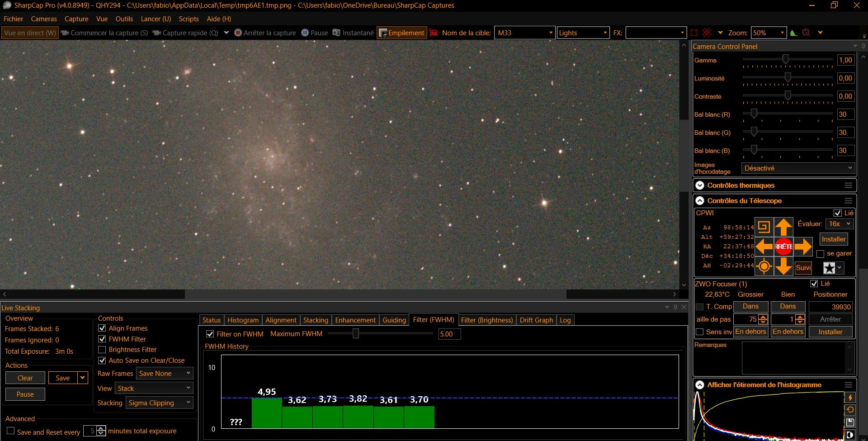Slew telescope left with the left arrow
The width and height of the screenshot is (868, 441).
pyautogui.click(x=764, y=247)
